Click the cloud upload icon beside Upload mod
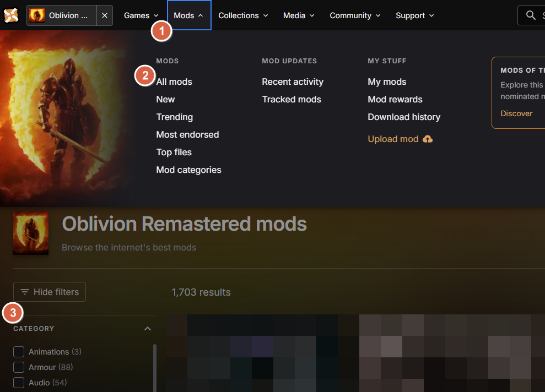This screenshot has width=545, height=392. pyautogui.click(x=428, y=139)
